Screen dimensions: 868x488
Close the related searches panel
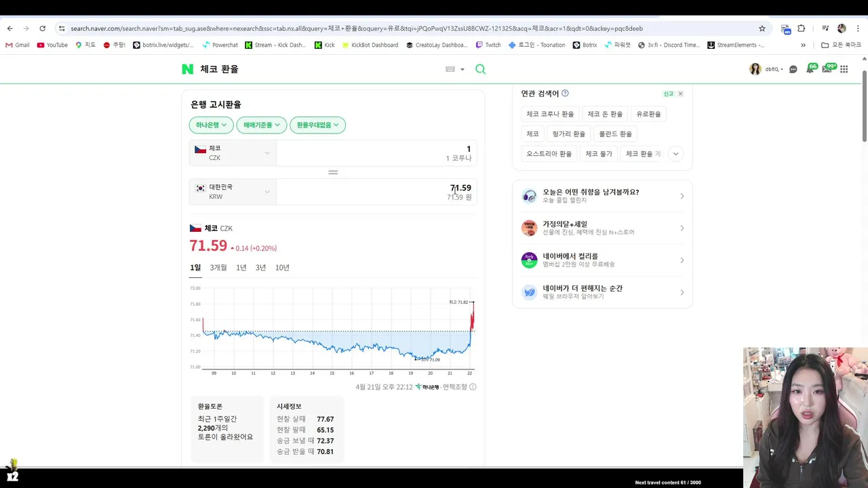tap(680, 94)
